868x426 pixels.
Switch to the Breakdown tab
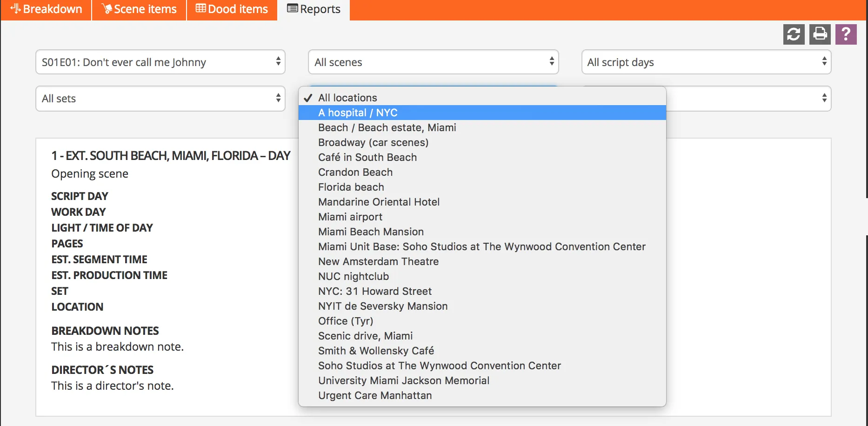(46, 9)
